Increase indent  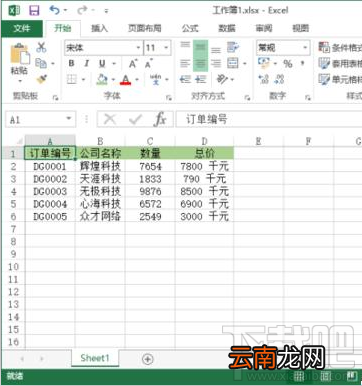click(200, 79)
